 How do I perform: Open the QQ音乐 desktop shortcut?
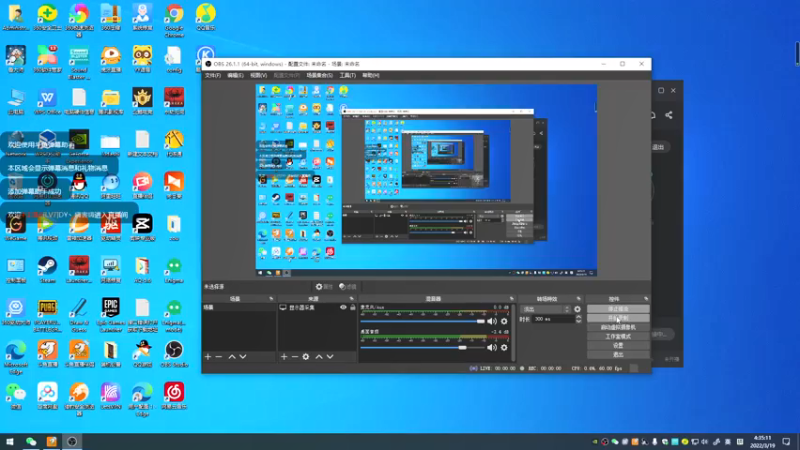(x=206, y=17)
